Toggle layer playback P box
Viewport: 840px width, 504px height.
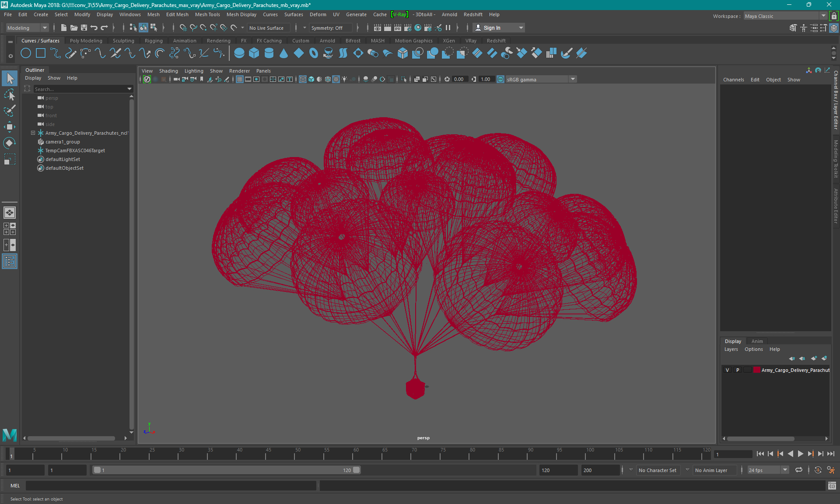[738, 370]
